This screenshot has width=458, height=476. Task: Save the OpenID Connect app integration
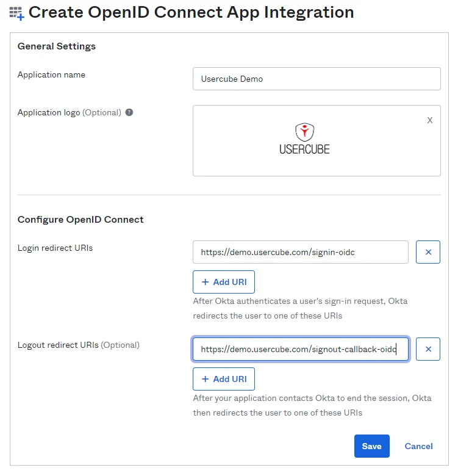372,446
